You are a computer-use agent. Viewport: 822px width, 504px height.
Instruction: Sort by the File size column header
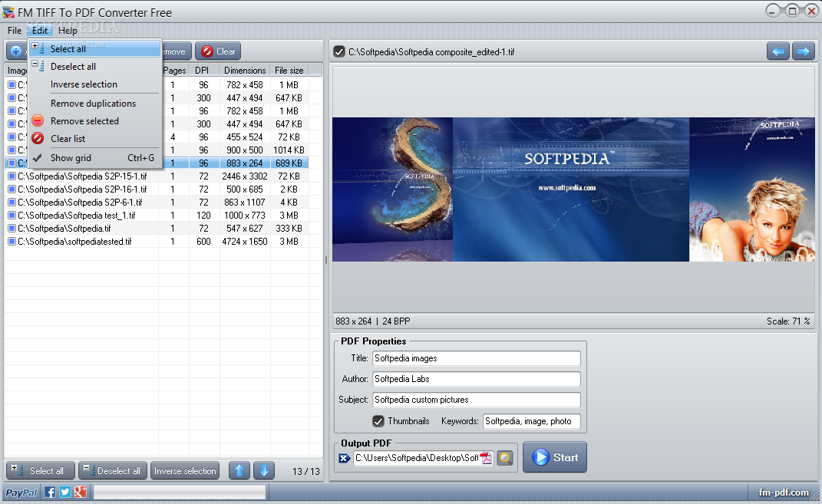click(x=289, y=71)
